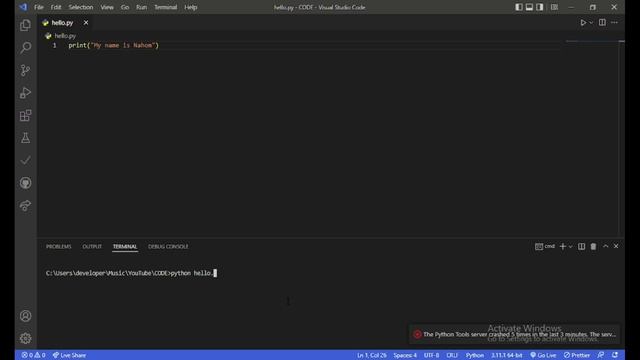
Task: Toggle the primary side bar layout icon
Action: [x=519, y=7]
